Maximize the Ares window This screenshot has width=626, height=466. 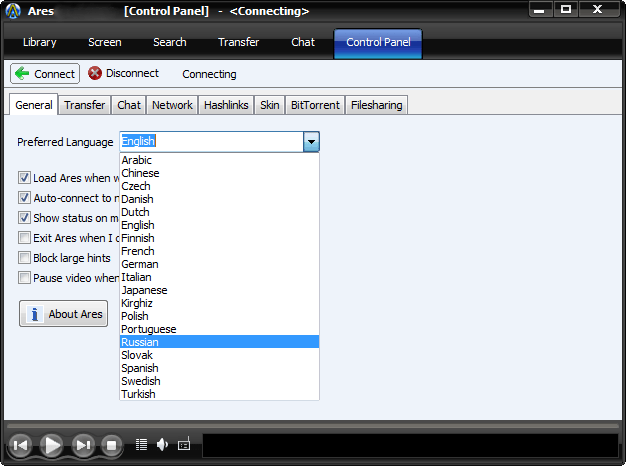pos(566,10)
